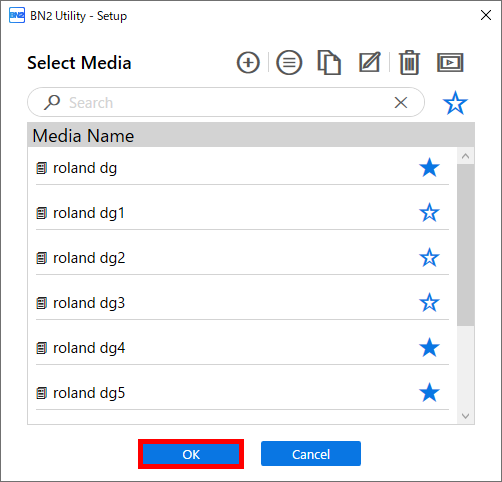The height and width of the screenshot is (482, 502).
Task: Click the document icon beside roland dg3
Action: (41, 303)
